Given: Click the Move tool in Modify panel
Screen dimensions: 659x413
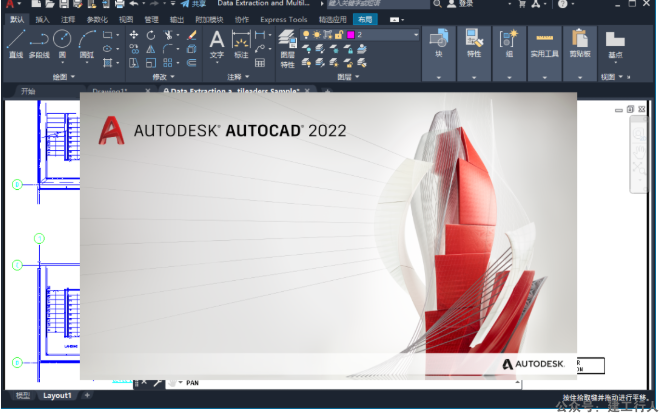Looking at the screenshot, I should pyautogui.click(x=134, y=35).
